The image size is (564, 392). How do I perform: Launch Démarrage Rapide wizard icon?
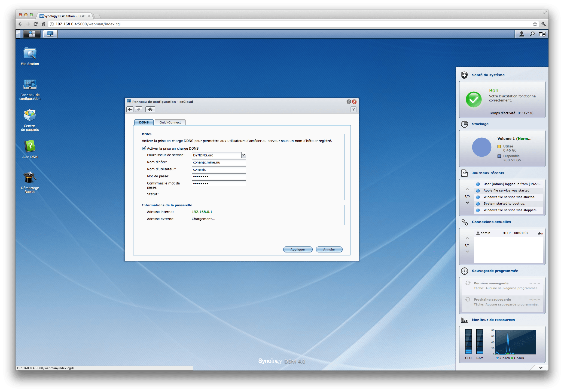[30, 178]
